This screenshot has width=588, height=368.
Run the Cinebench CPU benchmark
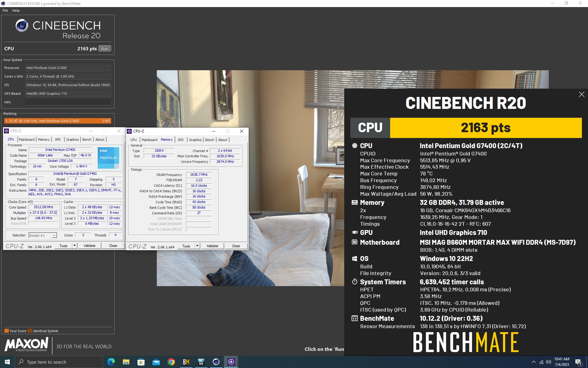tap(105, 49)
